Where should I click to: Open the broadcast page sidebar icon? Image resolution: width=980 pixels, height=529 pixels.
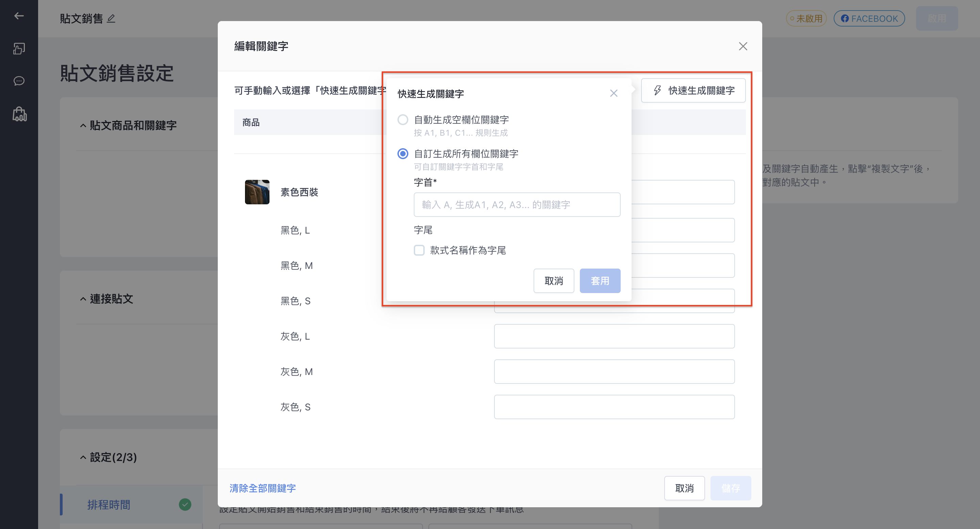(19, 48)
